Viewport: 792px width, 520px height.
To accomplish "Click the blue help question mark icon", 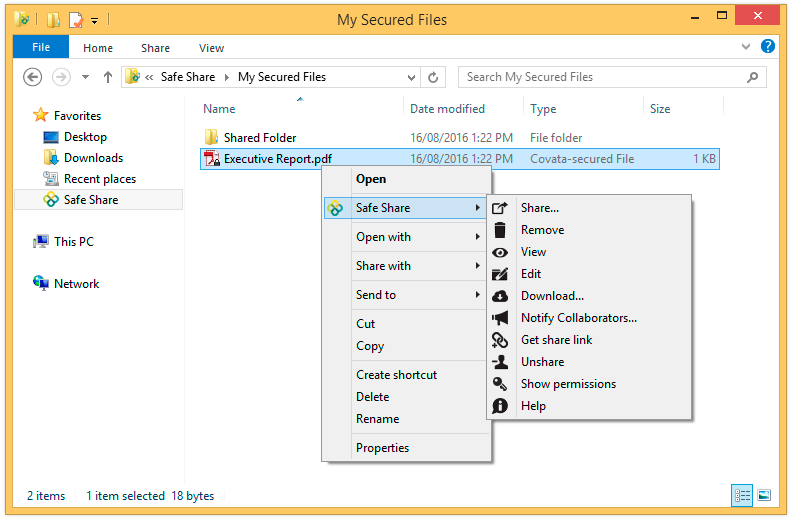I will click(767, 46).
